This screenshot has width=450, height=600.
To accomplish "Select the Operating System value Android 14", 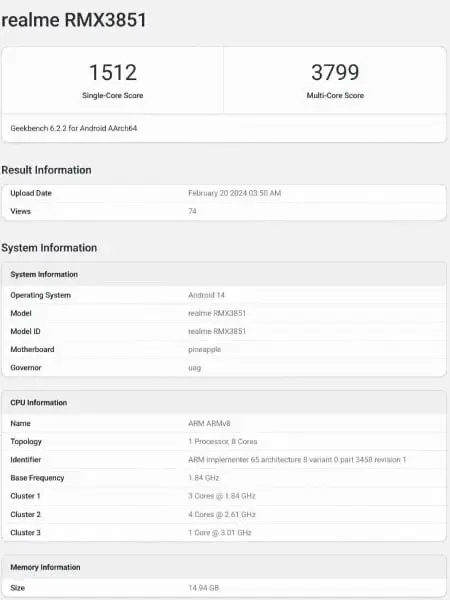I will coord(206,295).
